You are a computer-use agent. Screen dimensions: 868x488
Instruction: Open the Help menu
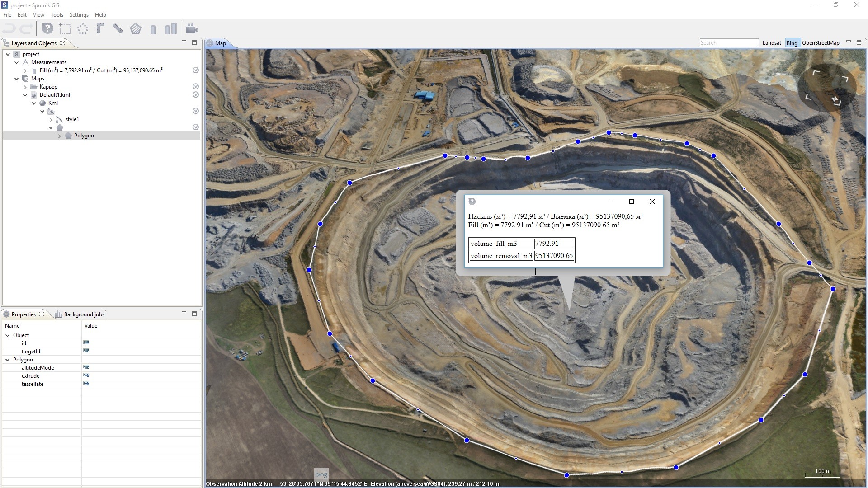coord(101,15)
